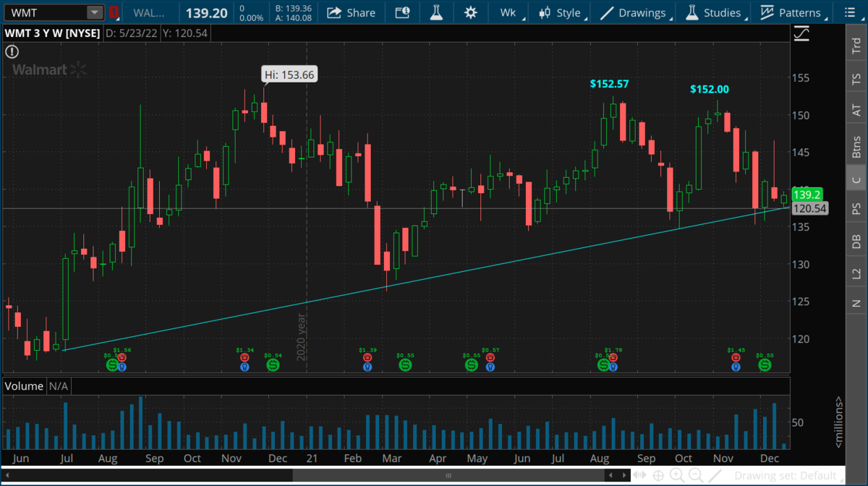Open the Btns sidebar tab
Viewport: 868px width, 486px height.
856,147
